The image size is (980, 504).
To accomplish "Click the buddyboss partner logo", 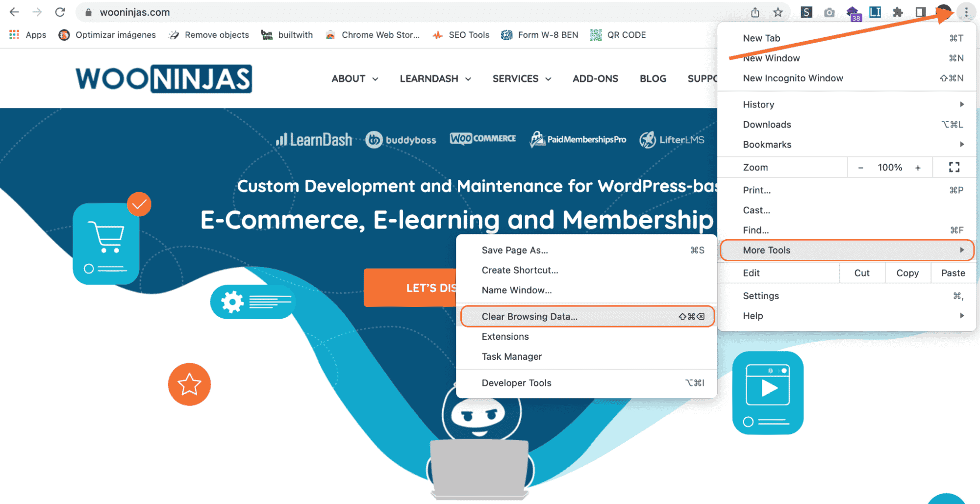I will (401, 140).
